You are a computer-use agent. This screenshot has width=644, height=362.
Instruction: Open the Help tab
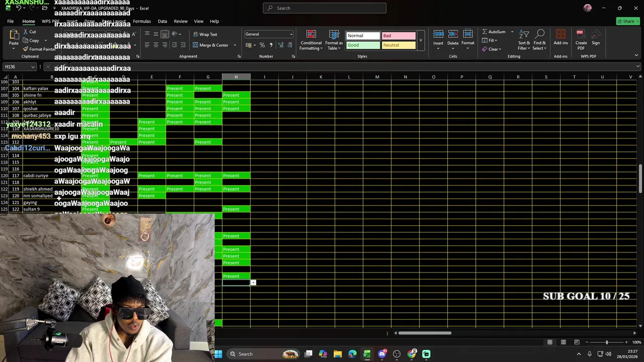(214, 21)
